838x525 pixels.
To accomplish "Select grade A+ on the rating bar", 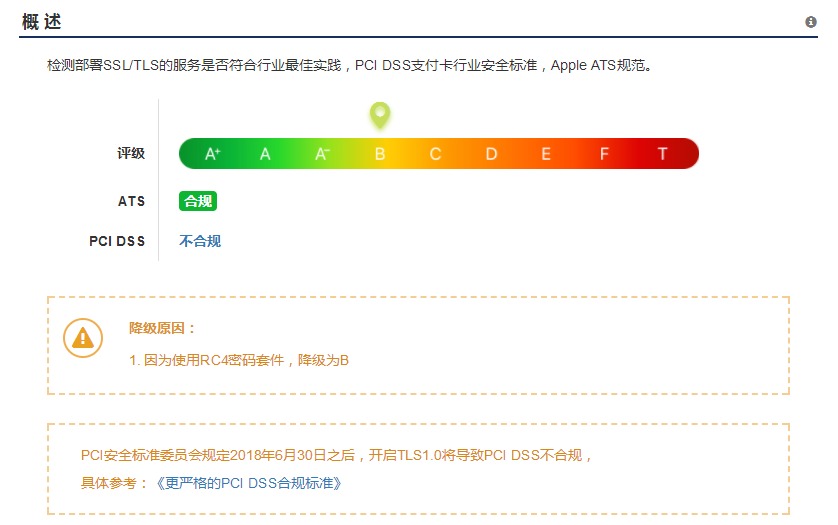I will click(x=213, y=154).
